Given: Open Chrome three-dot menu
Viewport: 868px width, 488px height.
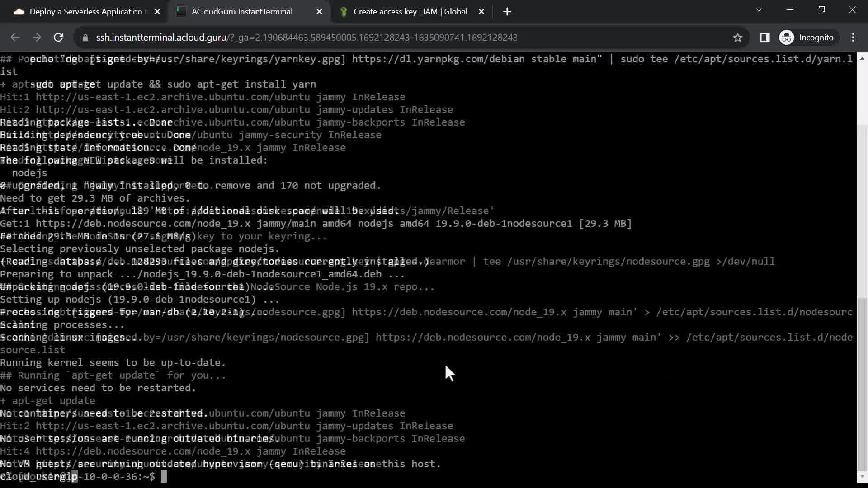Looking at the screenshot, I should pyautogui.click(x=853, y=38).
